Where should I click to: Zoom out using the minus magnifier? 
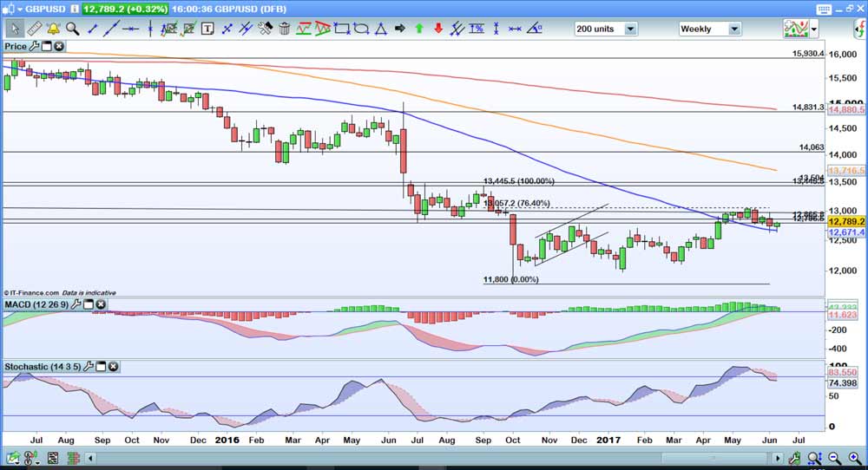pos(835,458)
